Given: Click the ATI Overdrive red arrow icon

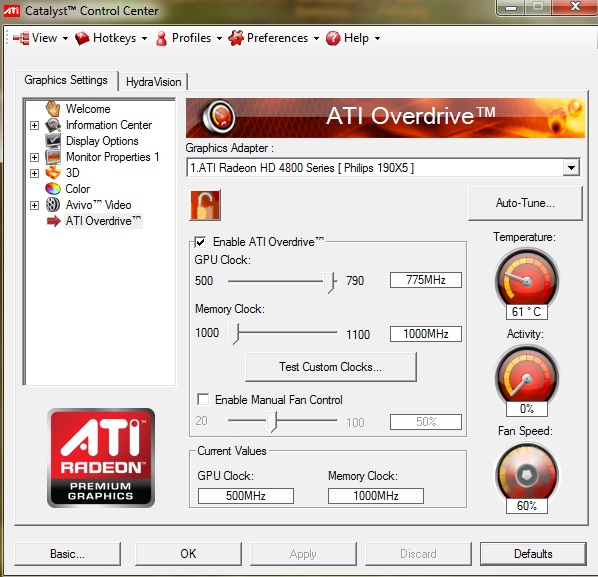Looking at the screenshot, I should (x=53, y=221).
